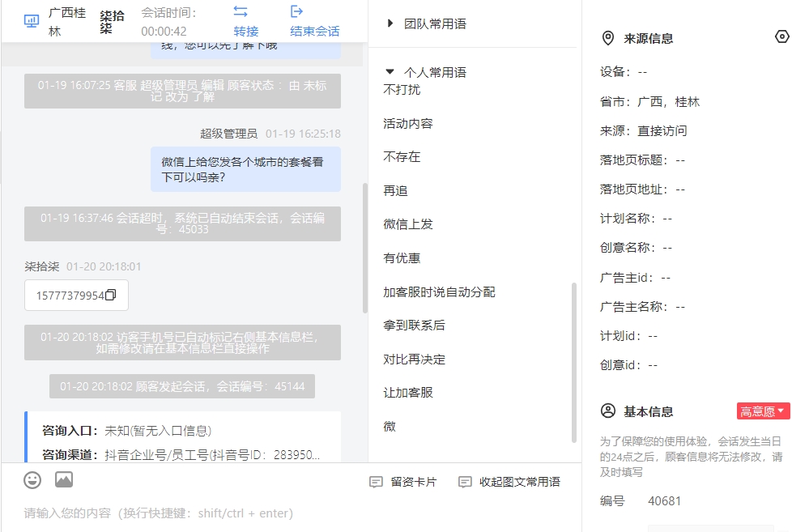Click the 咨询入口 未知 info row
The height and width of the screenshot is (532, 792).
tap(127, 431)
